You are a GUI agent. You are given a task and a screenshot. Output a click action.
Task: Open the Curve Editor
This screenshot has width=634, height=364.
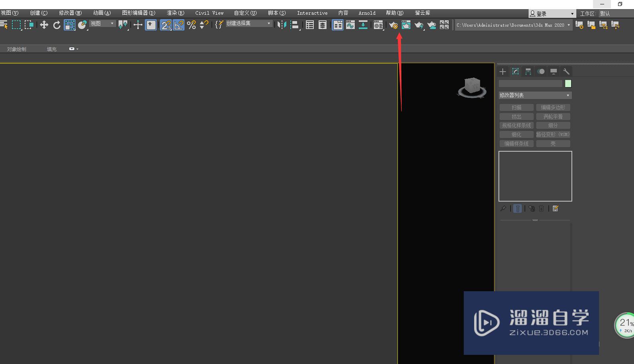point(350,25)
